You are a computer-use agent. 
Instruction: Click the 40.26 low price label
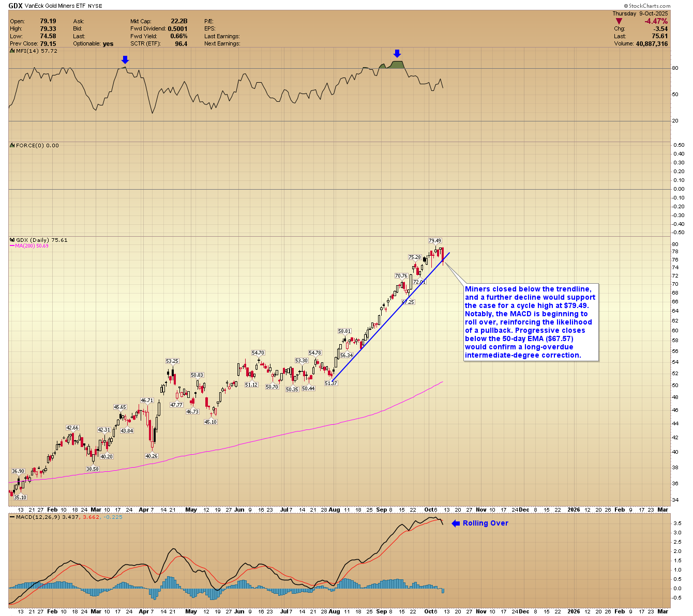152,456
